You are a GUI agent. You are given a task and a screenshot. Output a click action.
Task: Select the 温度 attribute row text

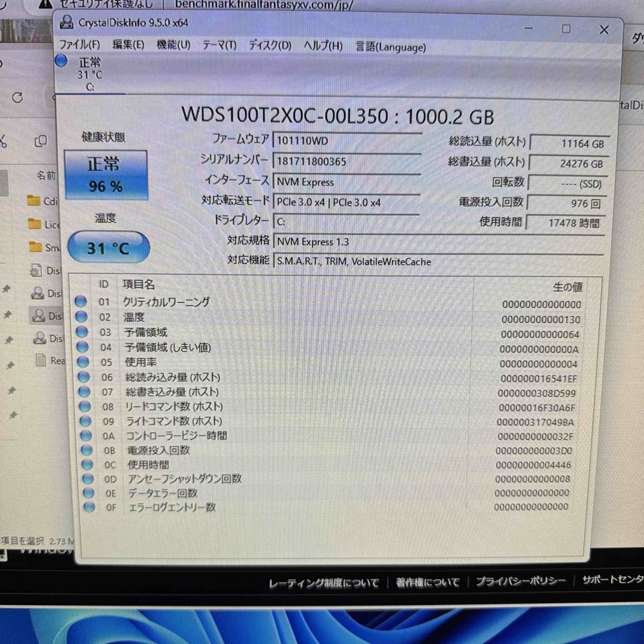[134, 317]
